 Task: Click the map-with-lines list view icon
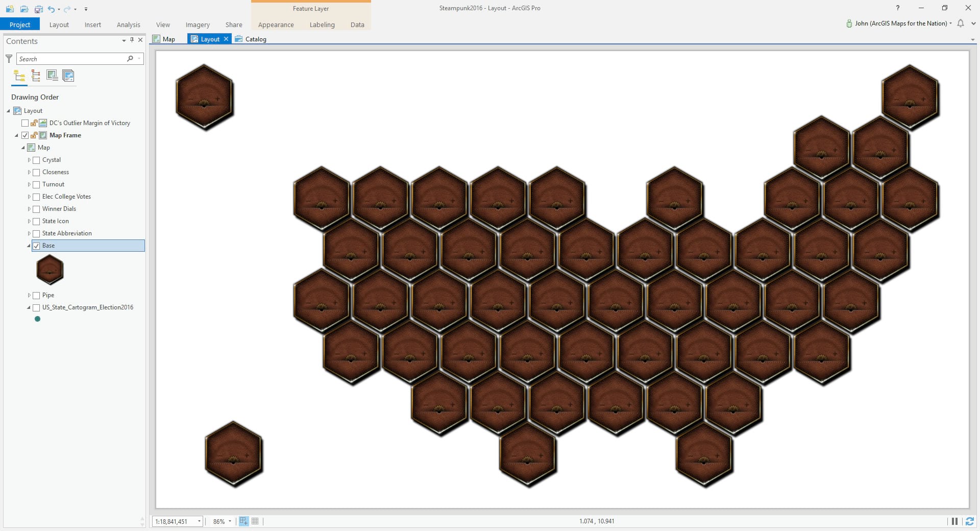pos(52,76)
